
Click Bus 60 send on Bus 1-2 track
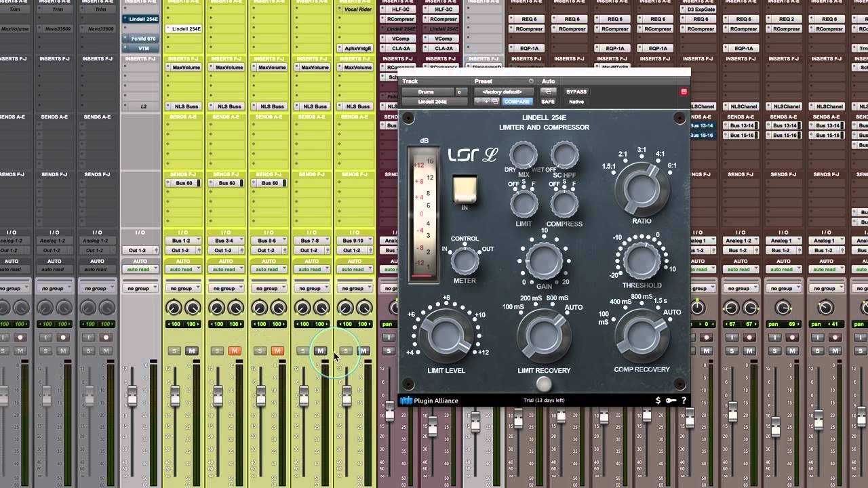(183, 183)
